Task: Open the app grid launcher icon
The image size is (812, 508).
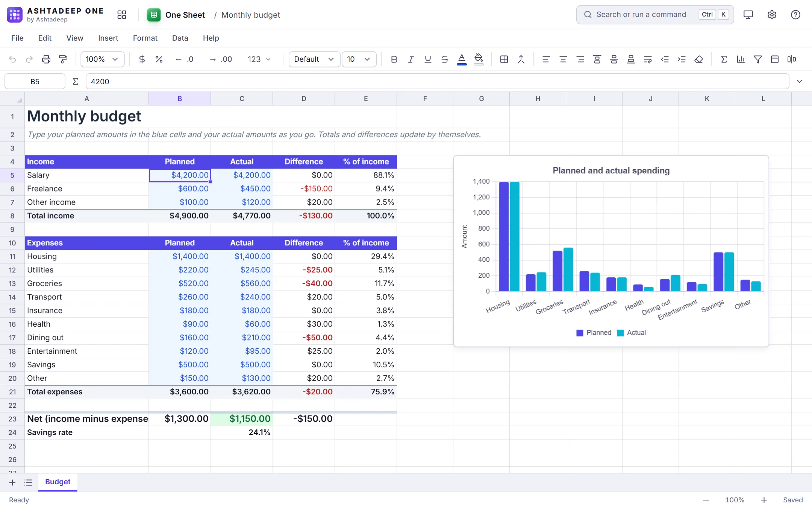Action: click(121, 15)
